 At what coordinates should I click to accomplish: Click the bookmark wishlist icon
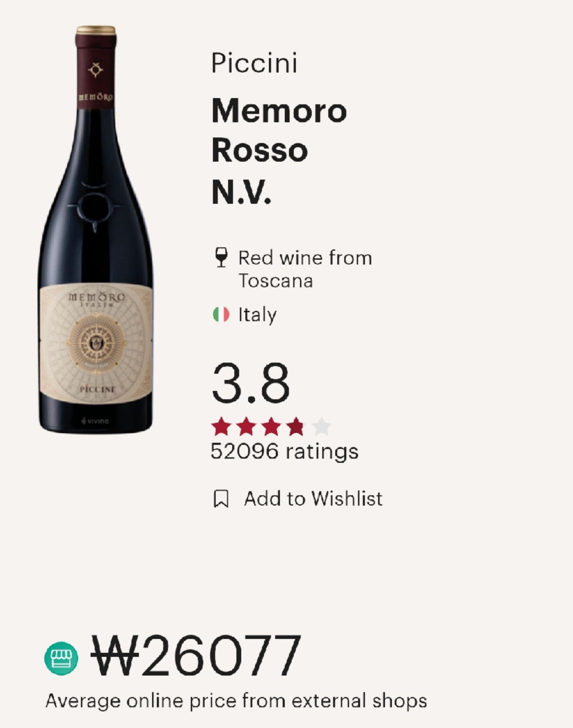point(221,499)
